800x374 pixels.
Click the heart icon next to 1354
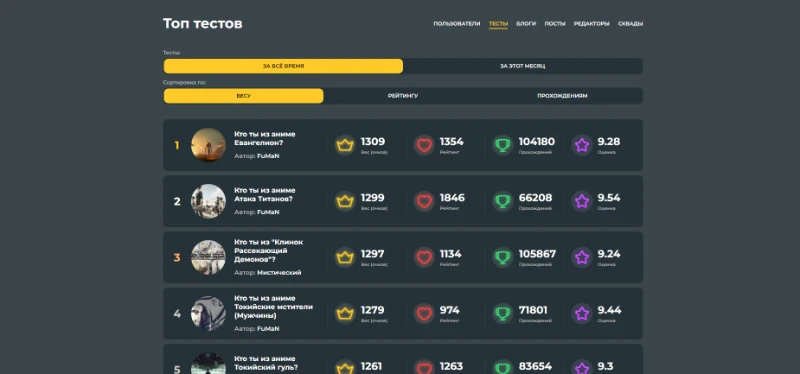[424, 145]
